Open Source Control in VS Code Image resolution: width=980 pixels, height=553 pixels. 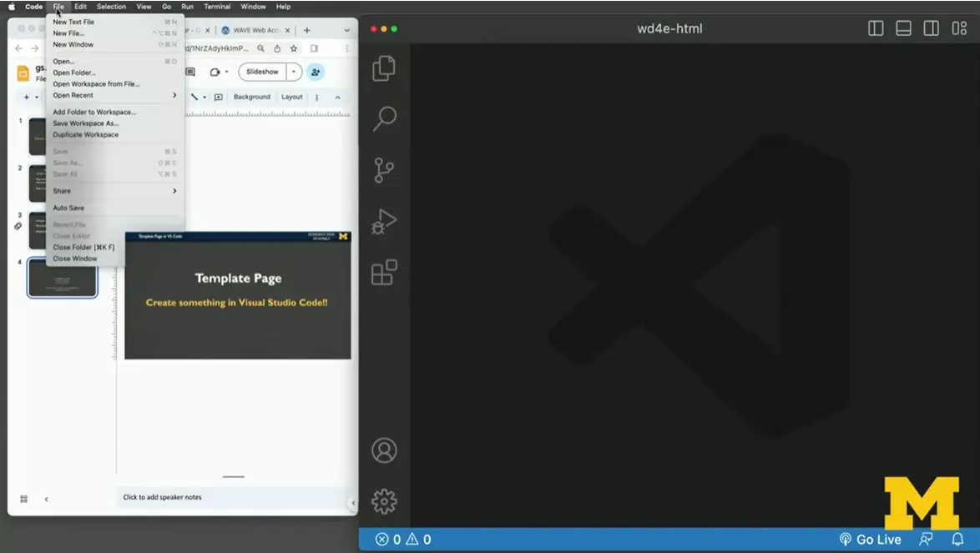[x=383, y=169]
